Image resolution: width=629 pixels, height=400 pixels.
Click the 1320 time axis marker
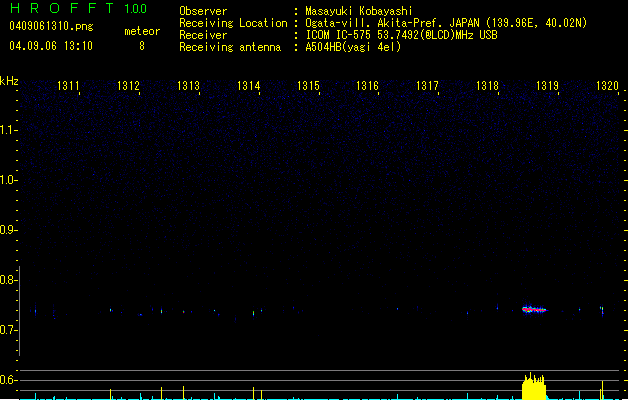coord(607,86)
